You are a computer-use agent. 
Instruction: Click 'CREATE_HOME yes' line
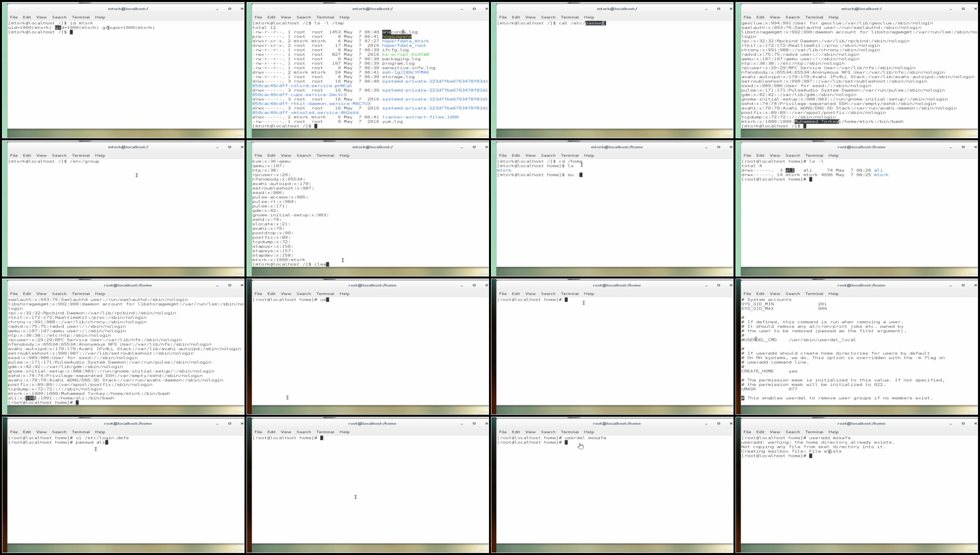(769, 371)
